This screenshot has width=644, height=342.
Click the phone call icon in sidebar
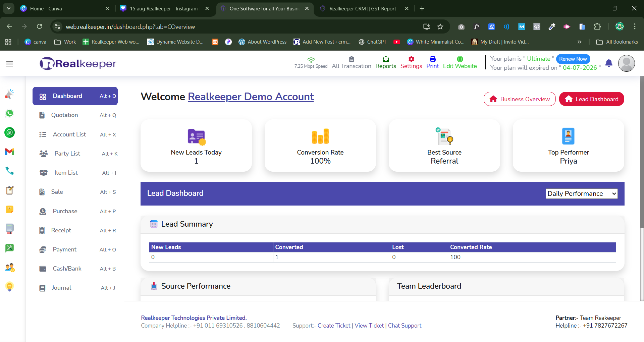click(x=9, y=171)
